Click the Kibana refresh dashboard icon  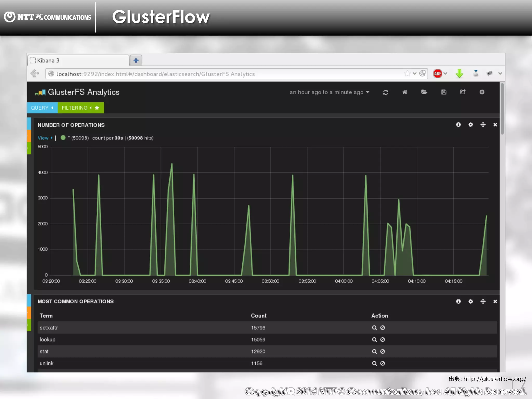point(385,92)
